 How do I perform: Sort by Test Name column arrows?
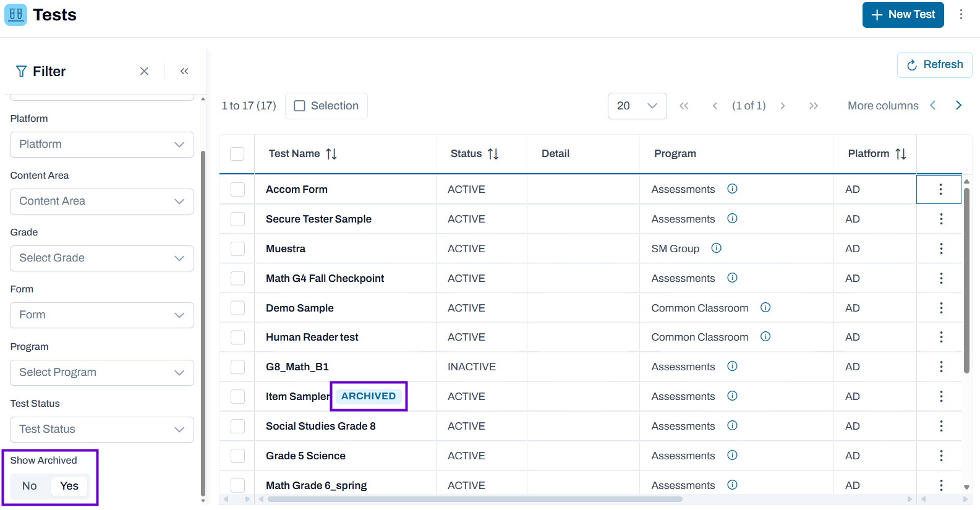331,154
